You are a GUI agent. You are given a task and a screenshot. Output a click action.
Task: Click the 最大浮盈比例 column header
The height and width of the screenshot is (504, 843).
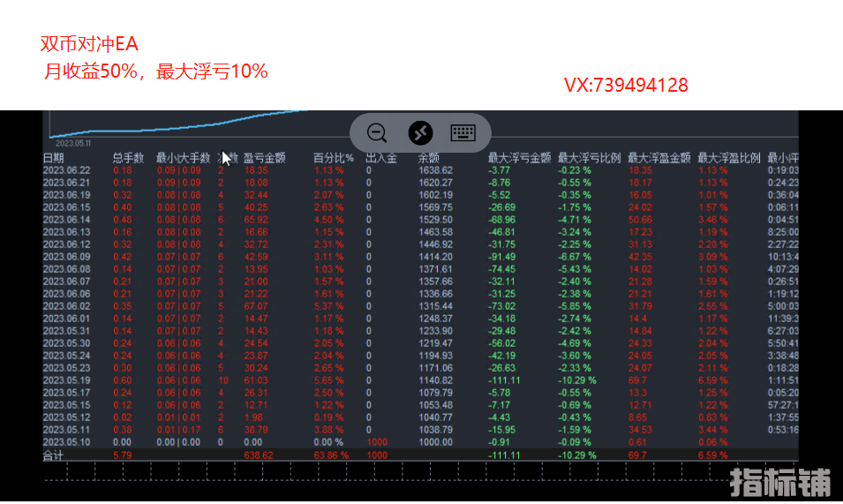[728, 158]
